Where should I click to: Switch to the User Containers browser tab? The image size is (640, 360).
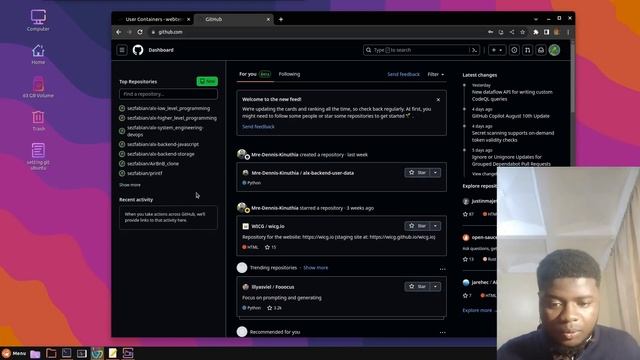[x=154, y=19]
